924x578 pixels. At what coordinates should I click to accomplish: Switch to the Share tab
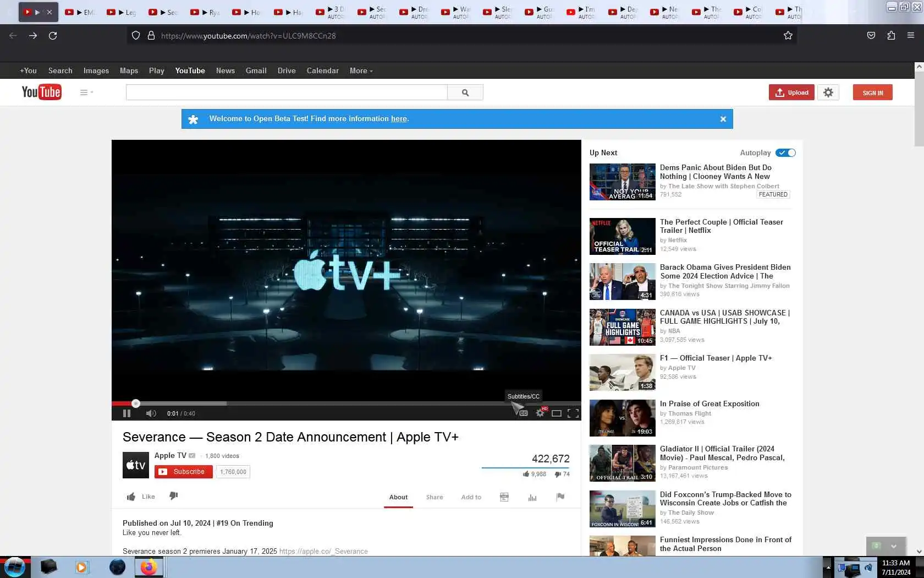[435, 497]
